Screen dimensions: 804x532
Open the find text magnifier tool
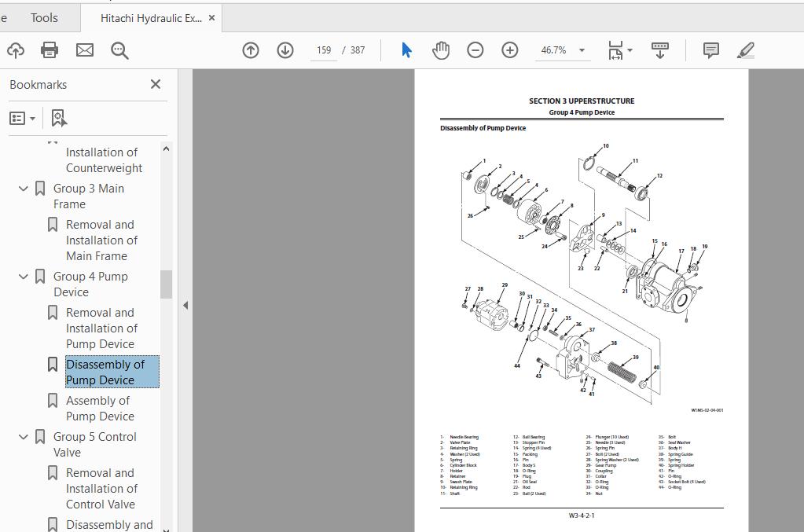click(119, 50)
